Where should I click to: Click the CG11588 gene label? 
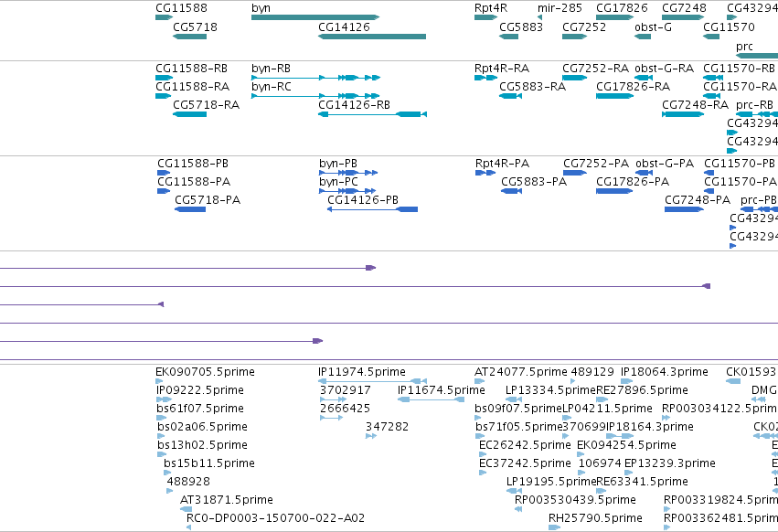pos(181,8)
